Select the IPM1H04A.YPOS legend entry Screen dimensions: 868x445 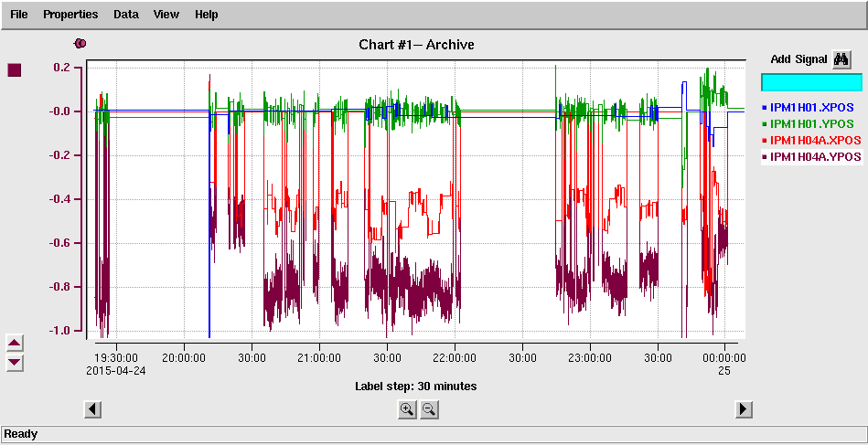[x=812, y=157]
